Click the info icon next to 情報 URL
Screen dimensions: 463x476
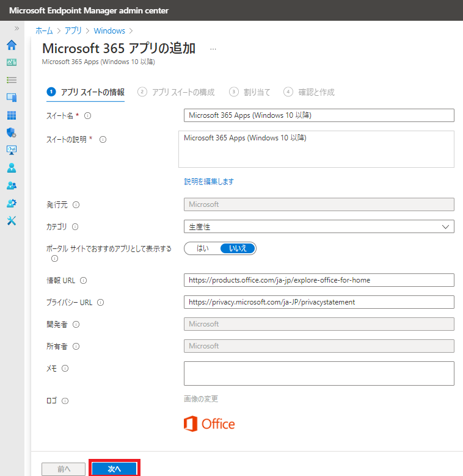click(83, 281)
